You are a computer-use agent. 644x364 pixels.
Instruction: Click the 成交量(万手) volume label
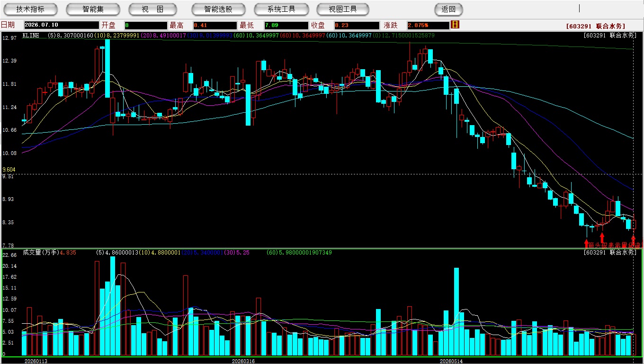(x=41, y=253)
